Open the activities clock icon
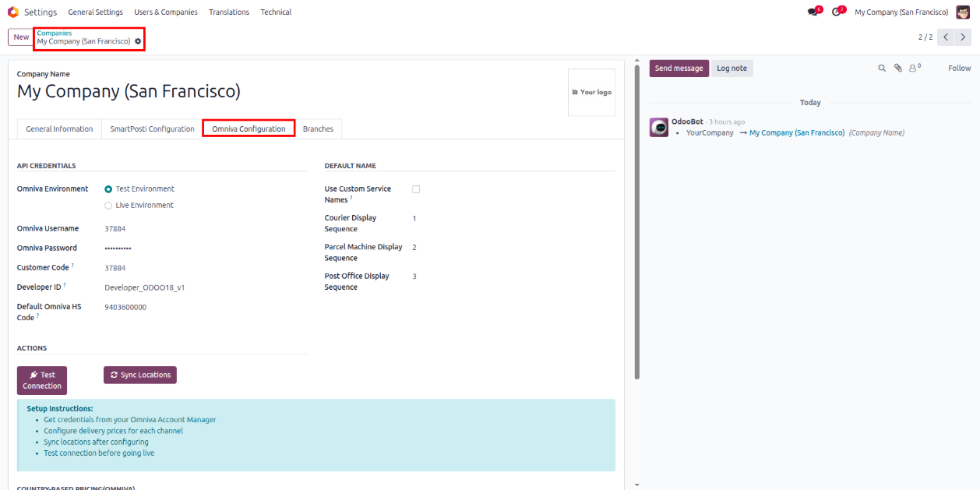 pyautogui.click(x=837, y=12)
